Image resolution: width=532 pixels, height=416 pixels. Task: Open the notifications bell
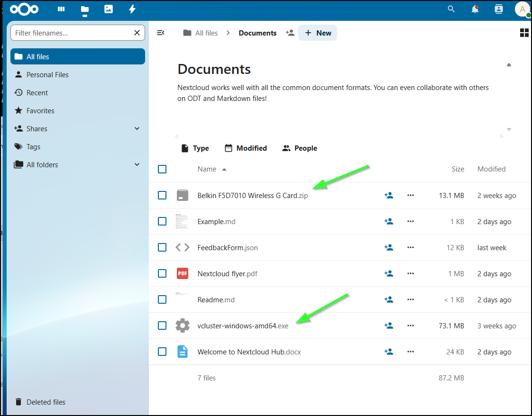(475, 9)
